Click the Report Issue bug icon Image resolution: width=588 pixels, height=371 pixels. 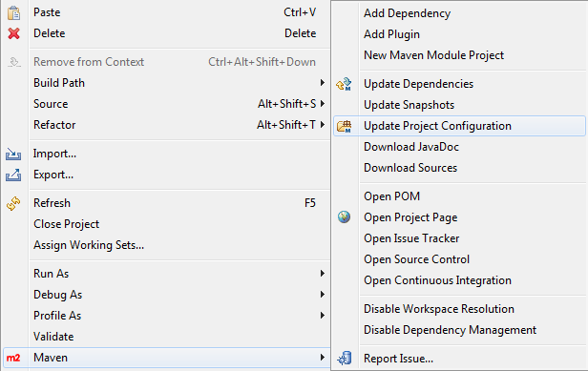tap(345, 359)
